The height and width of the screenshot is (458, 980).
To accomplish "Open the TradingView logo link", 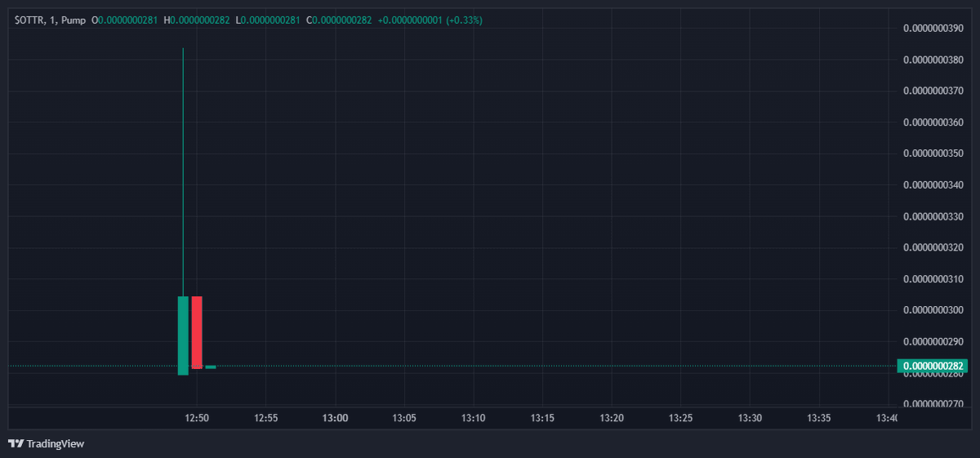I will click(x=47, y=443).
